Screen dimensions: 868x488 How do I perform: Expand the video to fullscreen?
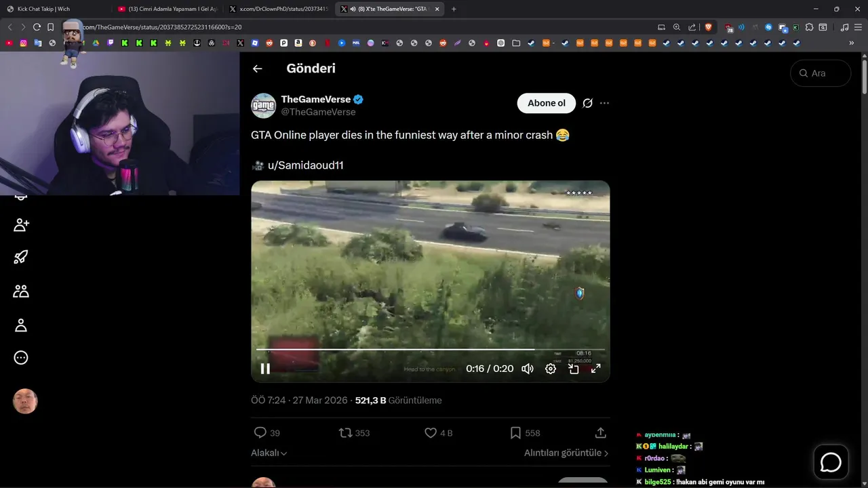(x=596, y=369)
